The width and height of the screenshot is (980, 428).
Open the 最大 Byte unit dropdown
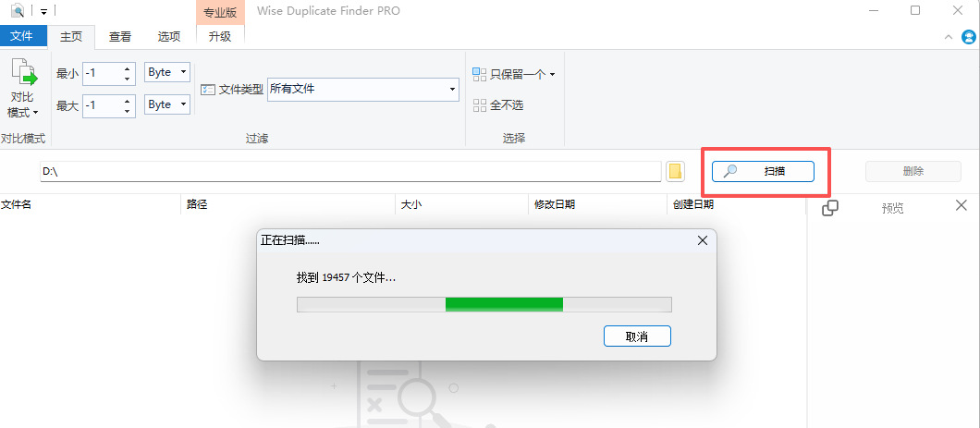point(167,104)
